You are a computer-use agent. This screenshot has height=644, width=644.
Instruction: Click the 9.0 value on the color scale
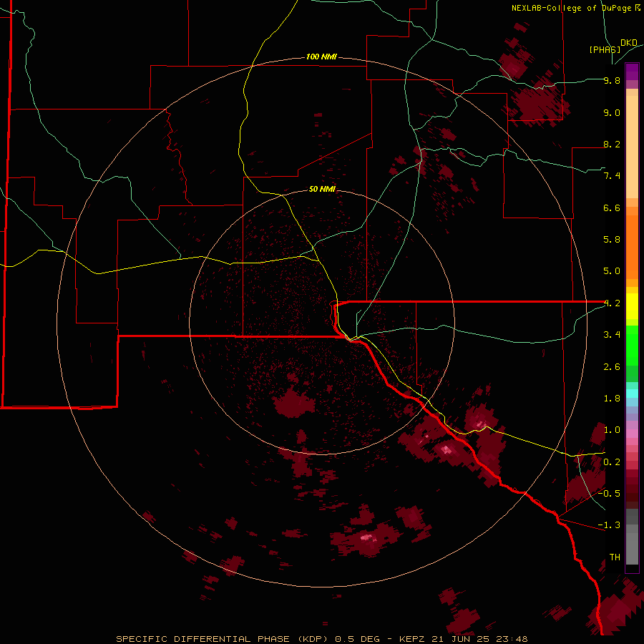(x=612, y=112)
